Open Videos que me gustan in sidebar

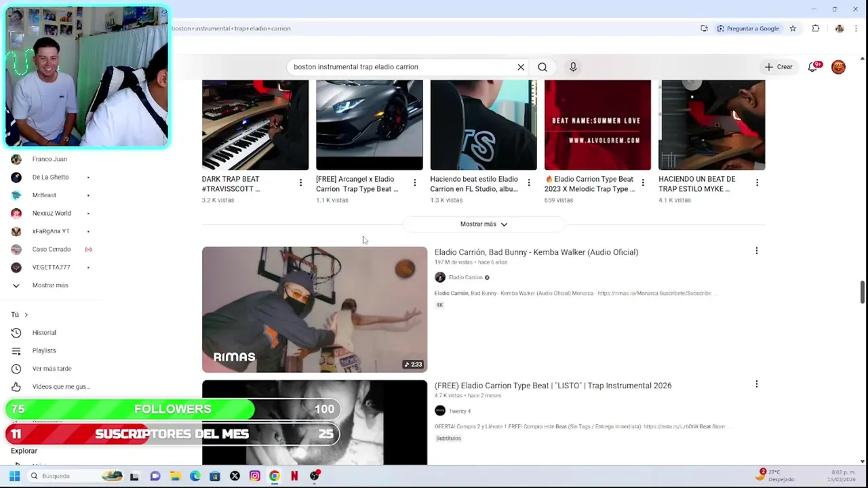[60, 387]
